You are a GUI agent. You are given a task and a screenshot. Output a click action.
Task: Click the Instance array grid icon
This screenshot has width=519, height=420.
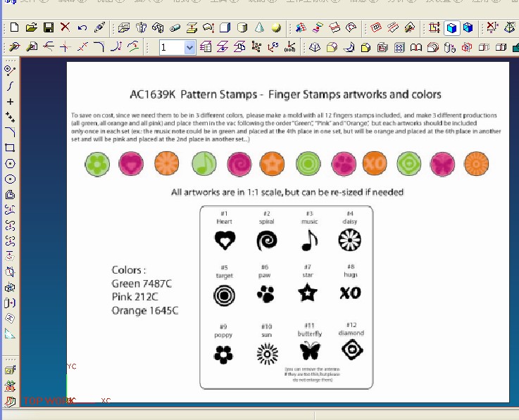[399, 48]
